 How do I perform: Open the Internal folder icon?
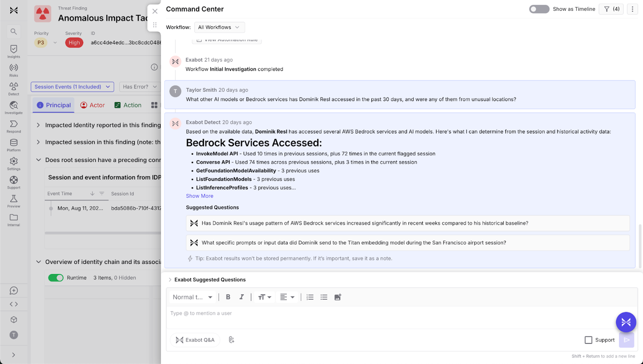point(13,220)
